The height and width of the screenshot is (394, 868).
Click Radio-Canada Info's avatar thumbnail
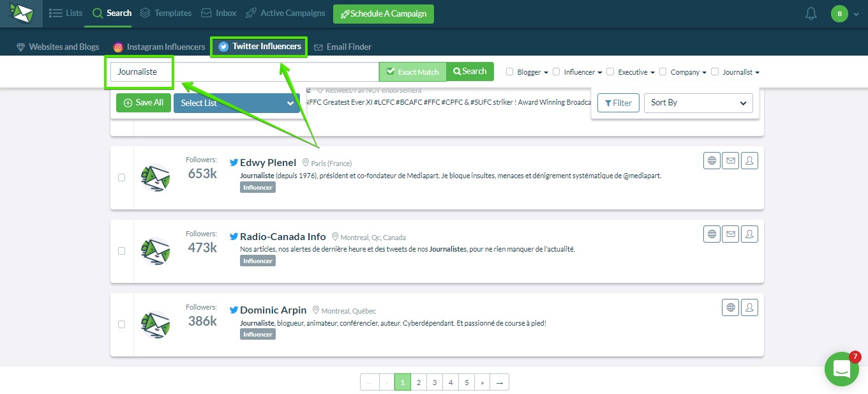155,252
